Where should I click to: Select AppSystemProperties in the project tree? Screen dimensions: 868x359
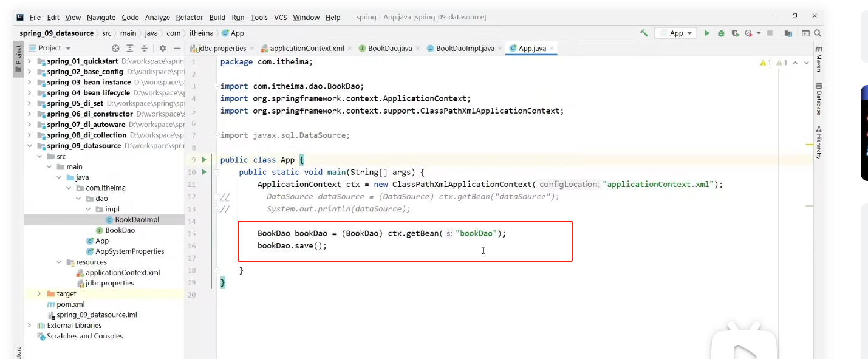coord(125,251)
